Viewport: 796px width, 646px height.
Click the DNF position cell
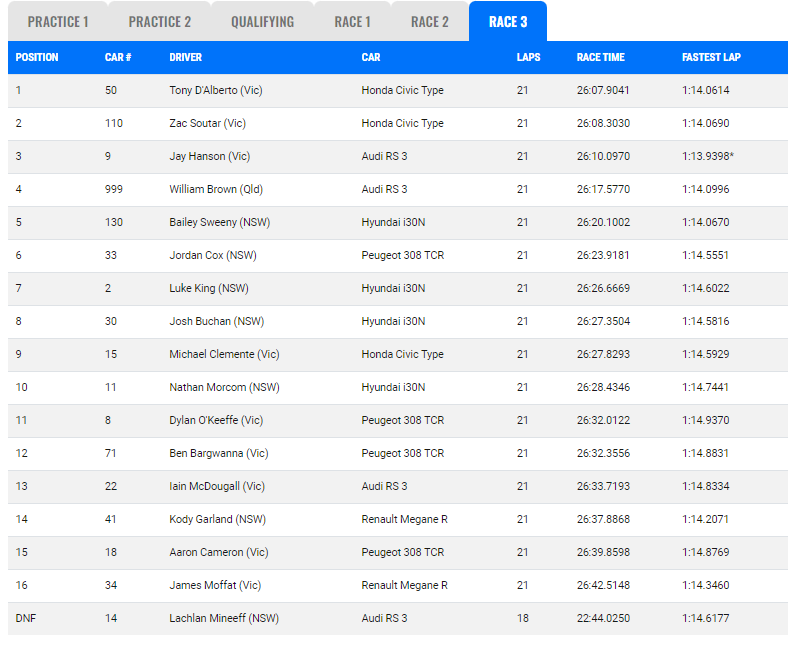click(x=25, y=618)
